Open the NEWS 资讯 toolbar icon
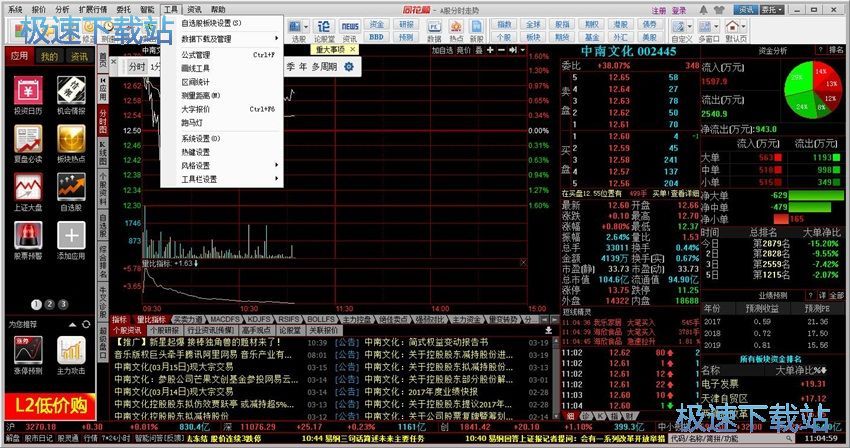Viewport: 850px width, 448px height. [350, 31]
